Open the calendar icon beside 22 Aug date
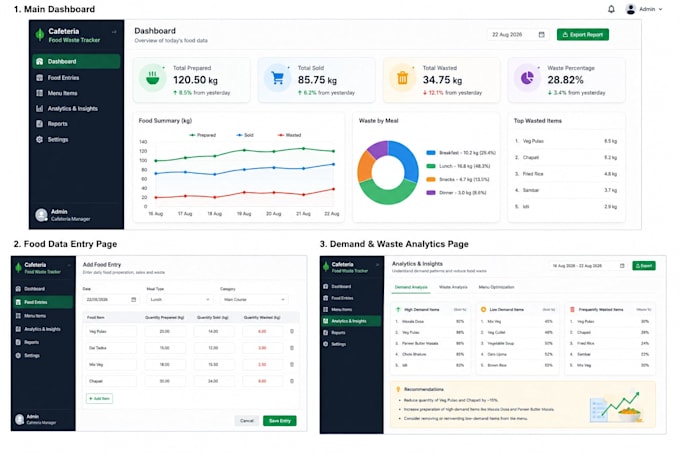The image size is (680, 453). click(541, 35)
